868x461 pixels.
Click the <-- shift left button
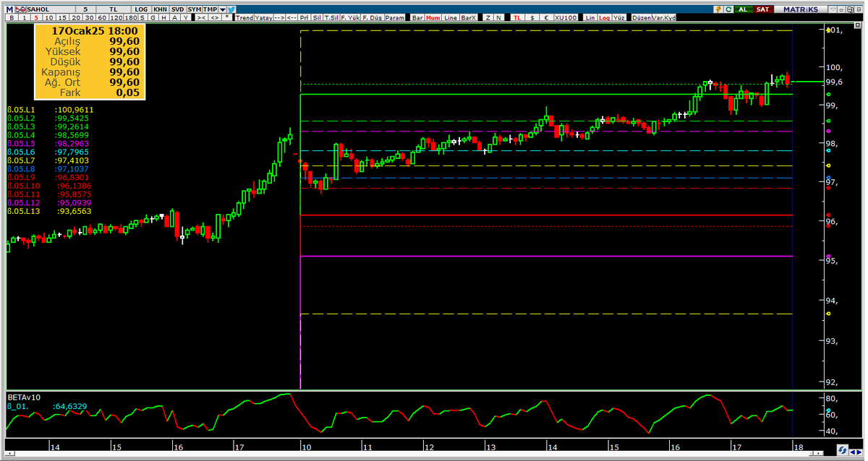pos(292,17)
